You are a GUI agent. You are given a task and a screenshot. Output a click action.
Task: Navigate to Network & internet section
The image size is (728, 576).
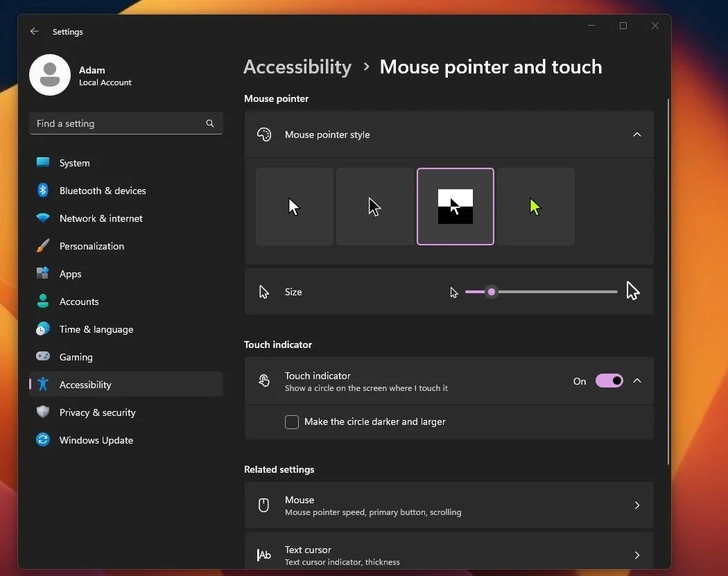(101, 218)
